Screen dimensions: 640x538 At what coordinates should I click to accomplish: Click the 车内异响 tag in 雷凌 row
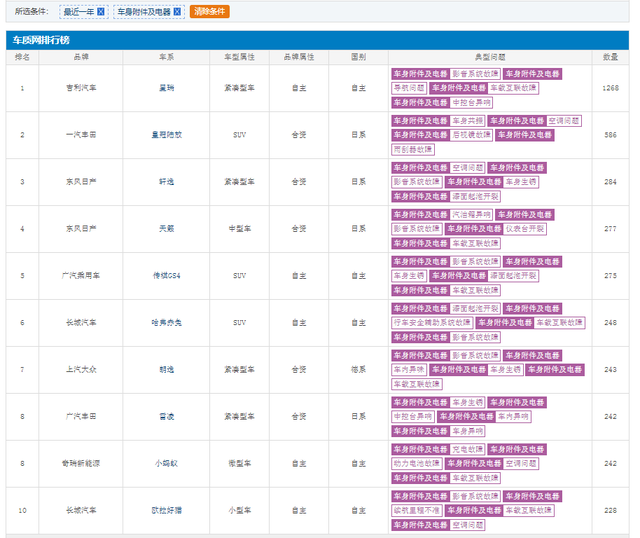(513, 417)
